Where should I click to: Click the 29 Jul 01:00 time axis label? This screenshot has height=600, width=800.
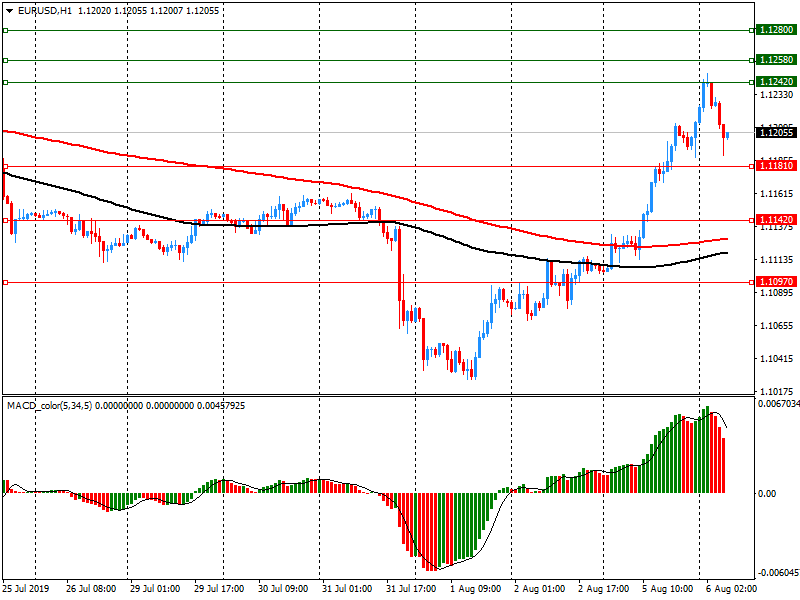(x=155, y=589)
